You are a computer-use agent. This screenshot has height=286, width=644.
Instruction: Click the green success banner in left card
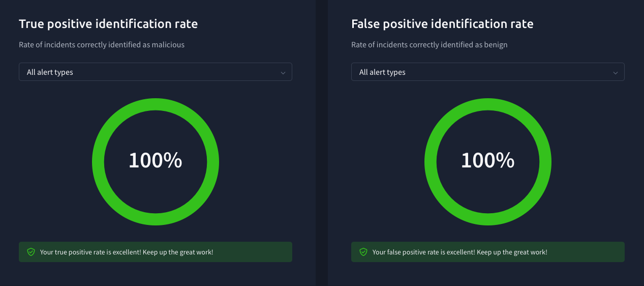156,252
